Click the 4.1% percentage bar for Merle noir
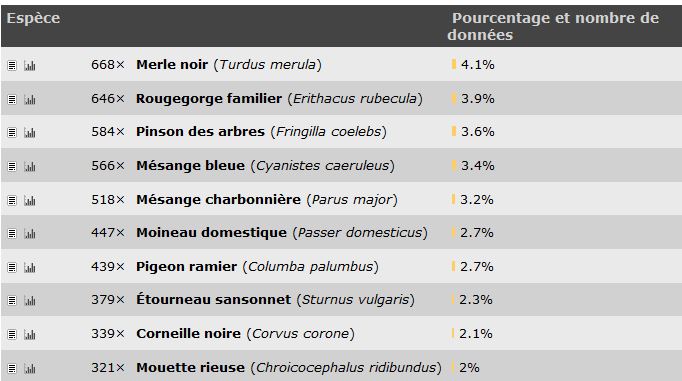682x381 pixels. [454, 64]
